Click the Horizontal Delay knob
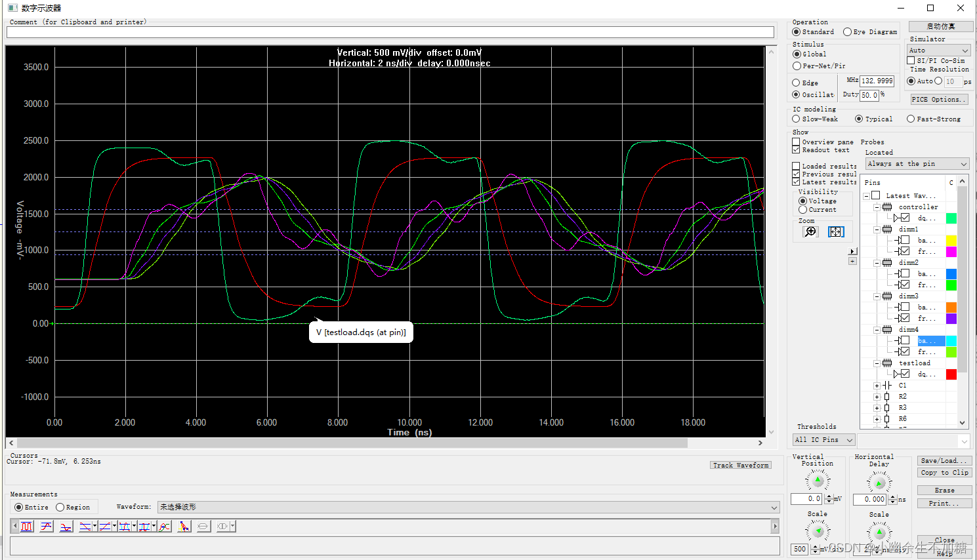 [x=879, y=483]
